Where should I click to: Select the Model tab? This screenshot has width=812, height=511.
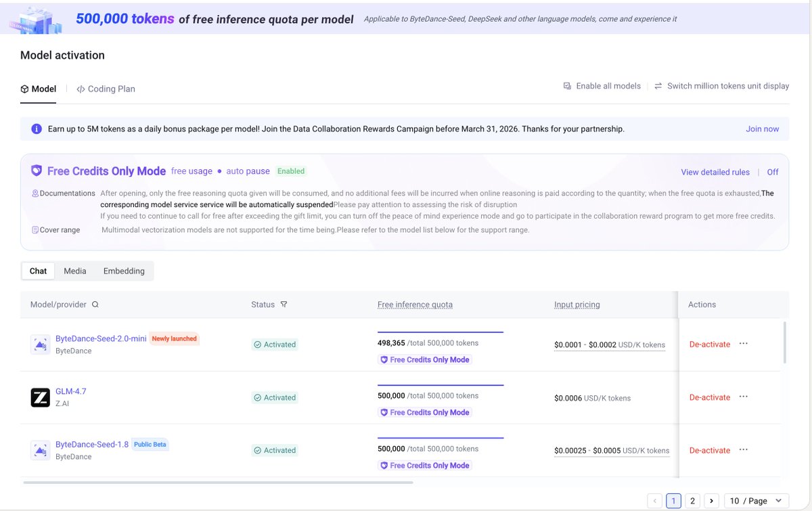[x=39, y=89]
